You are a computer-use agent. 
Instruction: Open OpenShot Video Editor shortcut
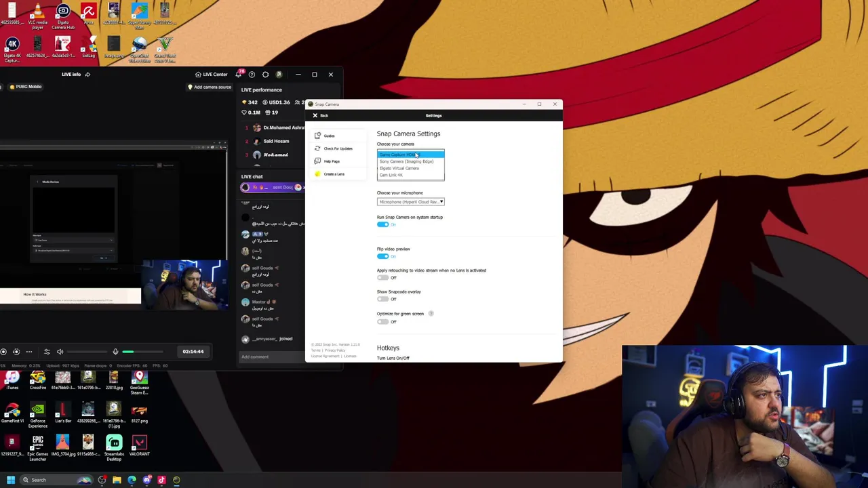[139, 50]
